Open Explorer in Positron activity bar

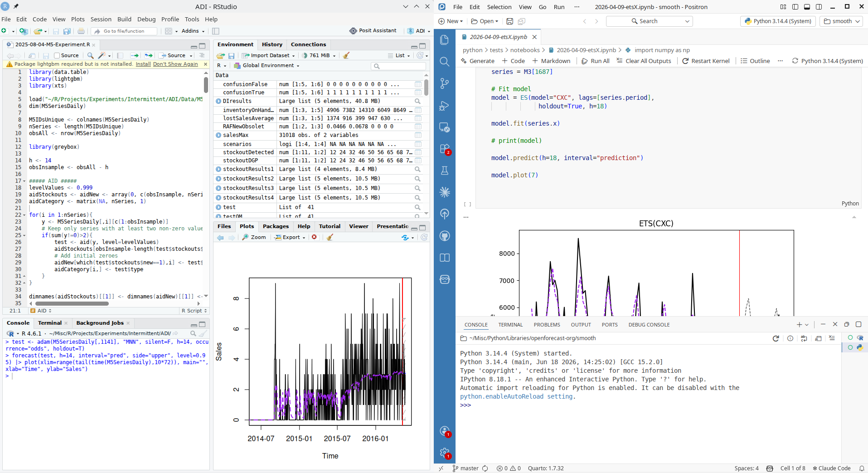click(444, 40)
